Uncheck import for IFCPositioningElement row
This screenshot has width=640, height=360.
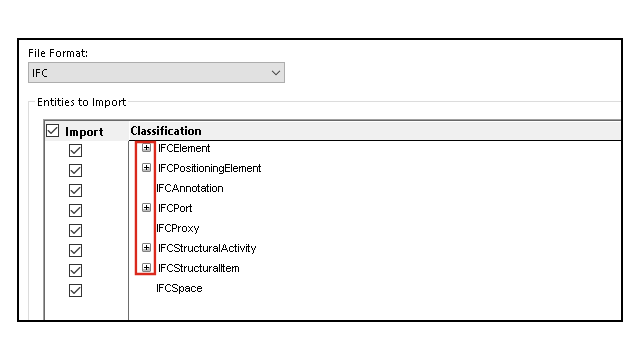(75, 170)
